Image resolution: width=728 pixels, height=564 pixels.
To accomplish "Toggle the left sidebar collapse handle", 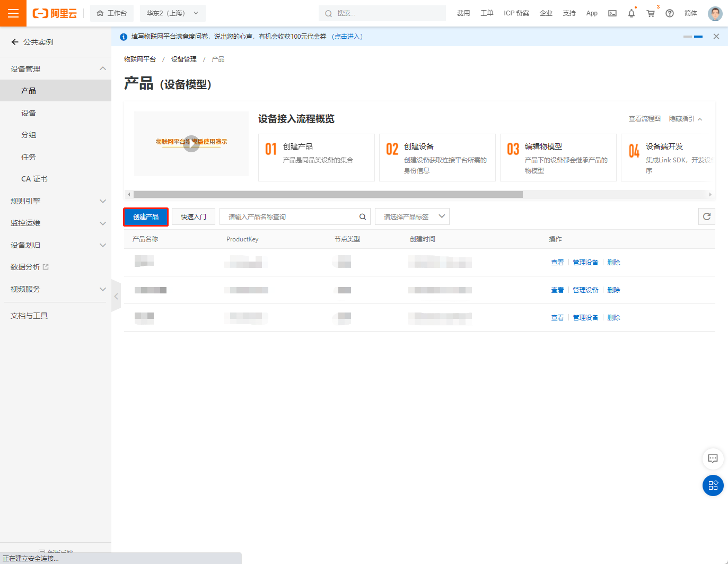I will (x=116, y=296).
